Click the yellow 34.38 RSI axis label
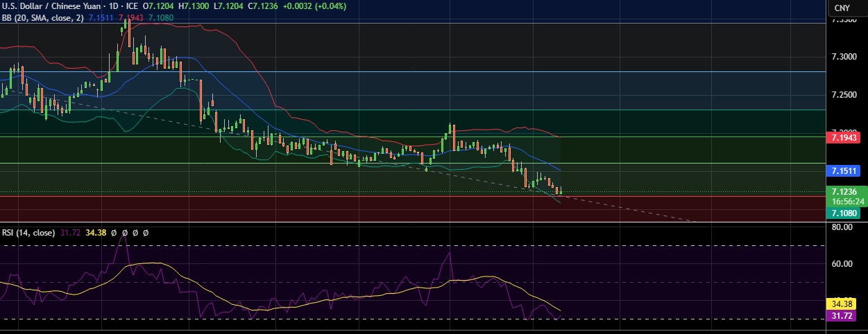This screenshot has width=868, height=334. 846,304
